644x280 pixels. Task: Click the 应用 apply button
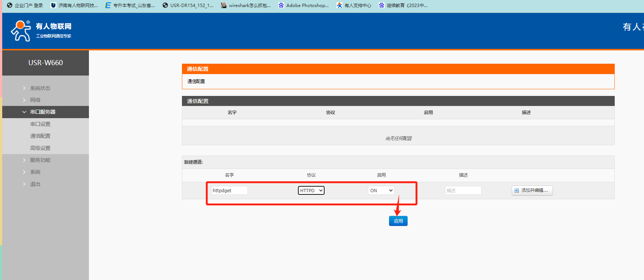[398, 221]
